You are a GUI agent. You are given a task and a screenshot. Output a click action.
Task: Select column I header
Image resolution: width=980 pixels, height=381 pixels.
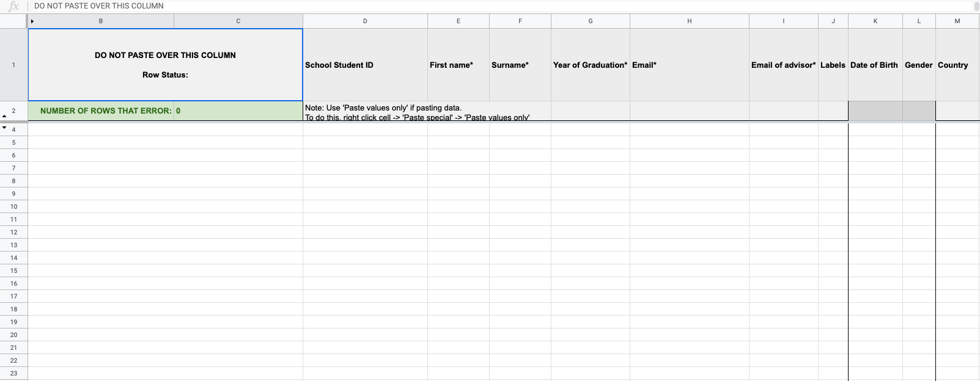(x=784, y=21)
